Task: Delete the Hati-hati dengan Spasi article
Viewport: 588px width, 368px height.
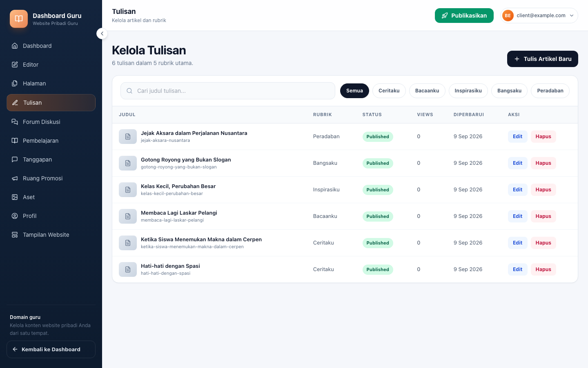Action: pos(543,269)
